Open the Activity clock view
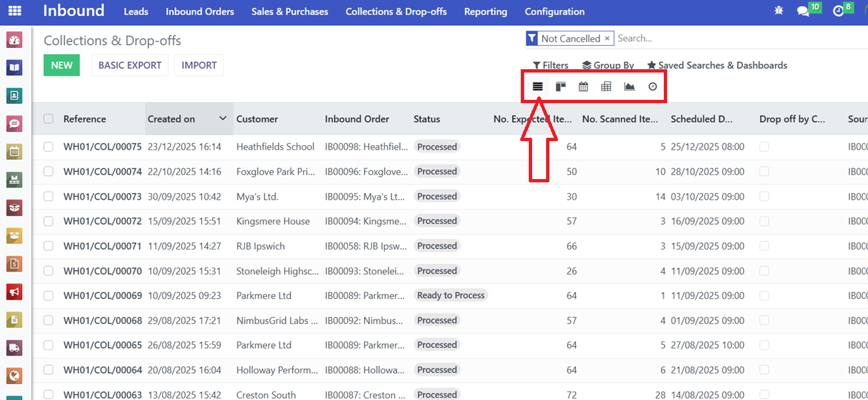The height and width of the screenshot is (400, 868). 652,87
